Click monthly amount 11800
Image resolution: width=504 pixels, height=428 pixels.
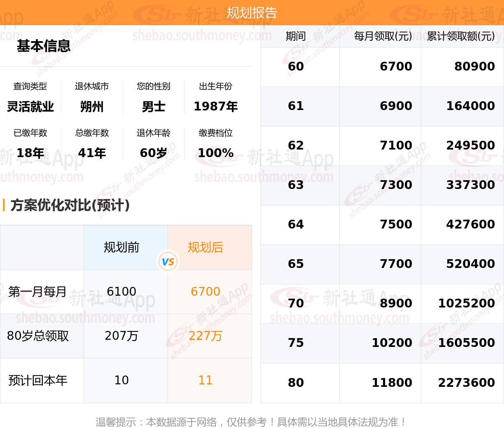(x=392, y=383)
